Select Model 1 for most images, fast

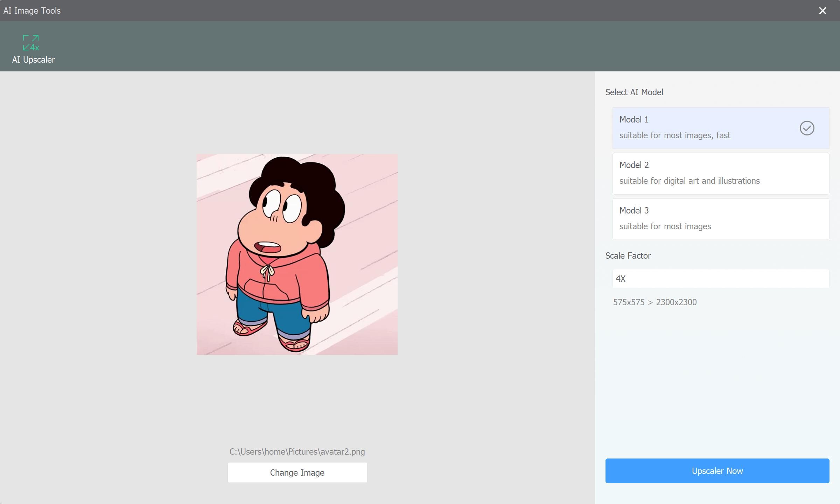click(721, 128)
